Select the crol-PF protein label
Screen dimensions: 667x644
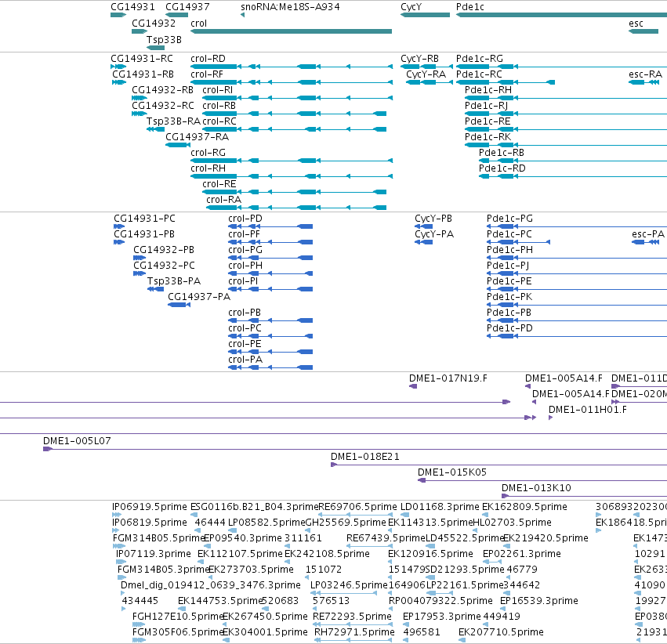pos(244,234)
